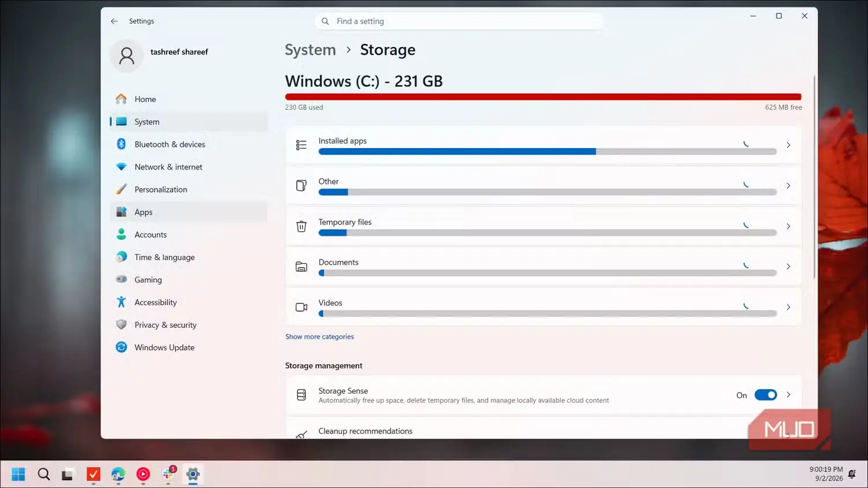Open the red checkmark app on taskbar

point(93,474)
